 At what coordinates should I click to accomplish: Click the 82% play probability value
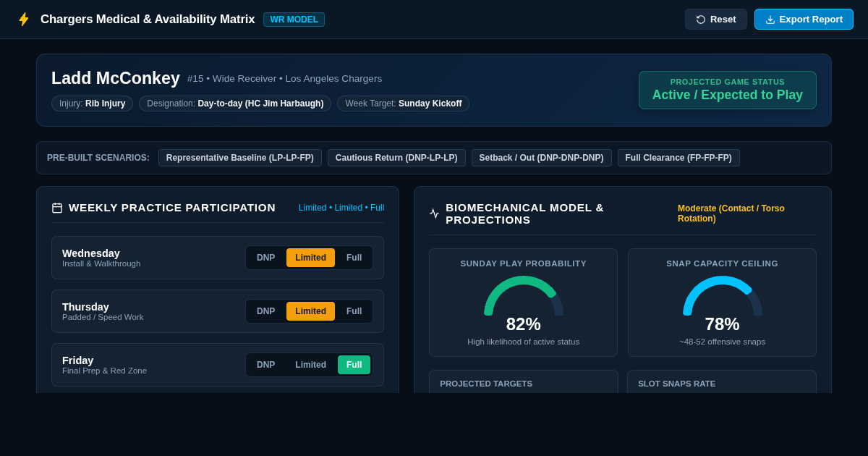coord(524,324)
